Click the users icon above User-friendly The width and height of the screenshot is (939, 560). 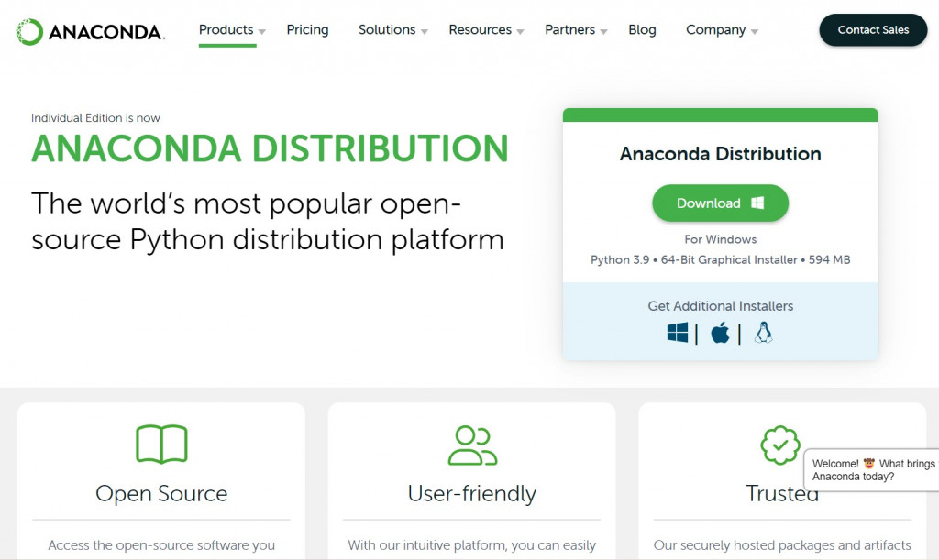tap(472, 445)
